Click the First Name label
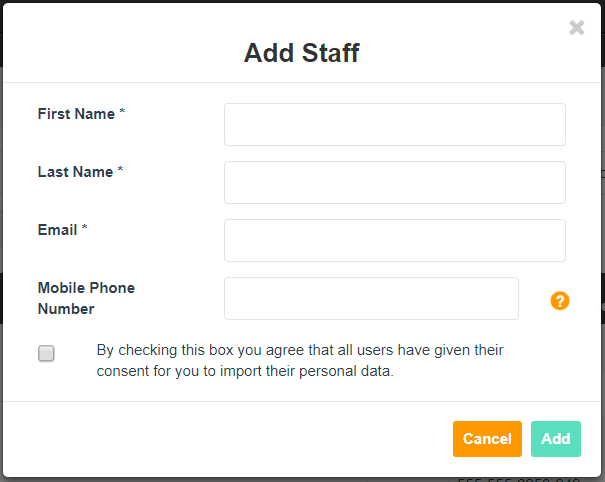 (76, 114)
